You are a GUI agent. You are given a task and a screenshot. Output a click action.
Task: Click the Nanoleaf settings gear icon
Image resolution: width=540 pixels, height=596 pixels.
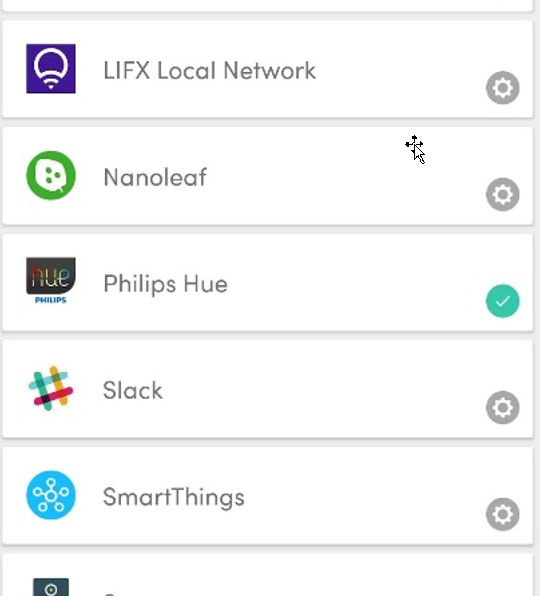[502, 195]
